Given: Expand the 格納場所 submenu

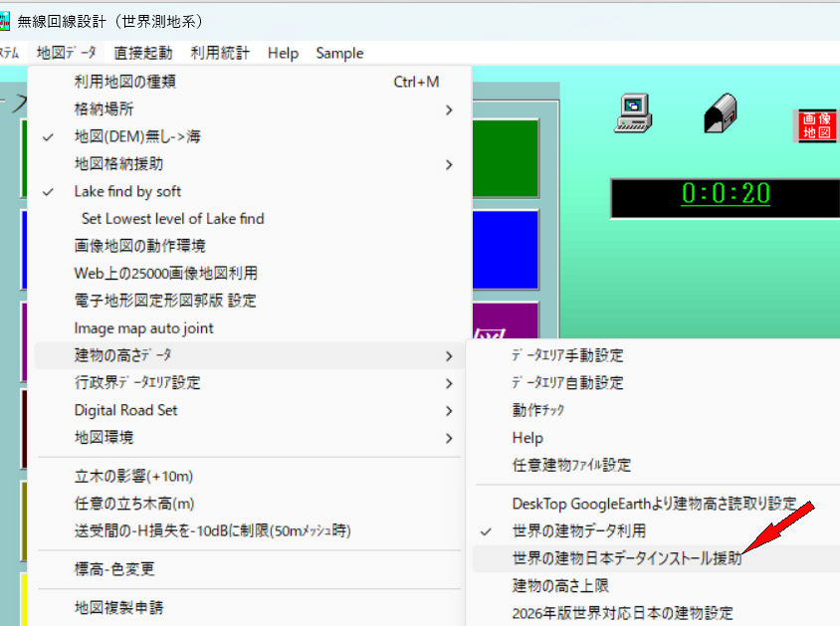Looking at the screenshot, I should [x=104, y=109].
